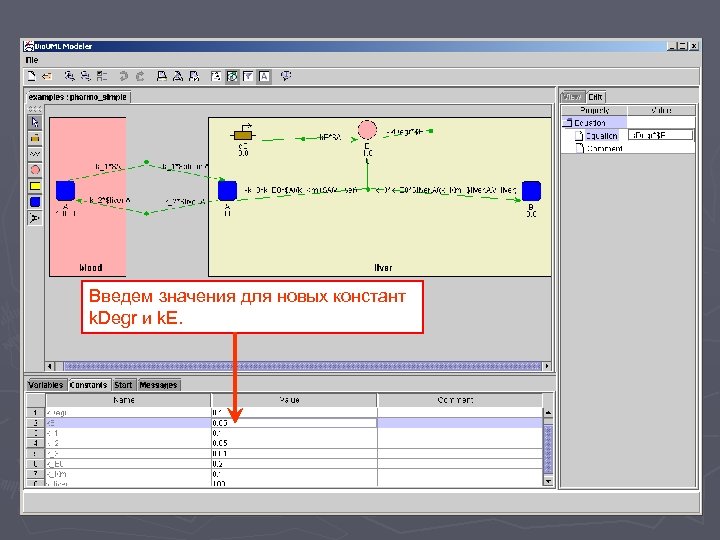This screenshot has height=540, width=720.
Task: Click the Property column header
Action: pos(594,110)
